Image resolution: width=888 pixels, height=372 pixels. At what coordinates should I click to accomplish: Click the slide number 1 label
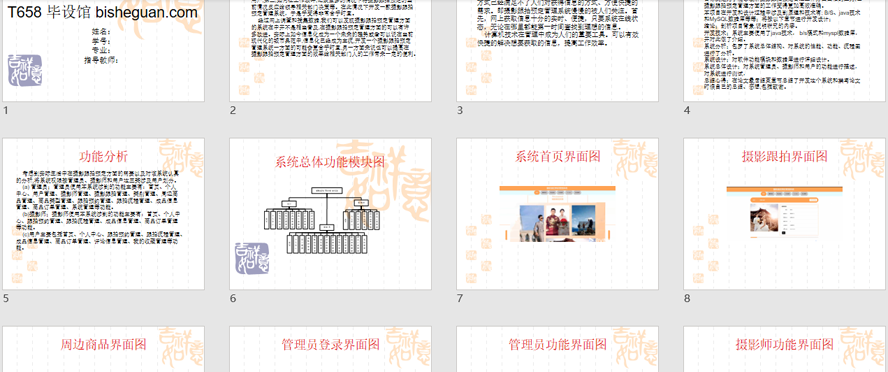coord(6,110)
